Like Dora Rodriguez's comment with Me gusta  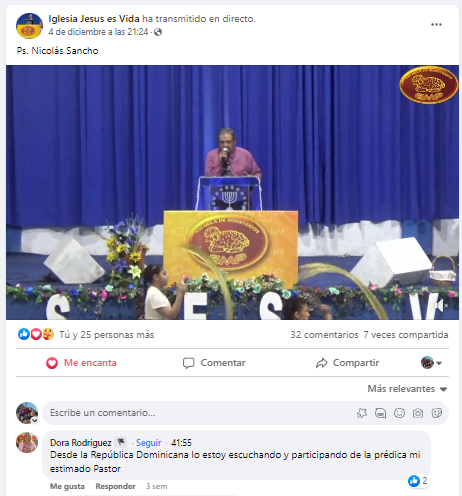coord(67,486)
